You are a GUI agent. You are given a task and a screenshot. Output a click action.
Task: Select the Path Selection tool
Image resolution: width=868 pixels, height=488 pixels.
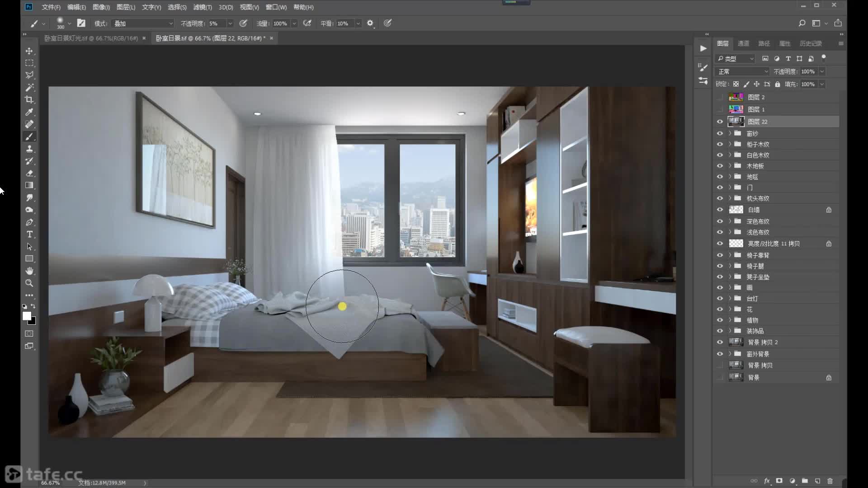[x=29, y=247]
